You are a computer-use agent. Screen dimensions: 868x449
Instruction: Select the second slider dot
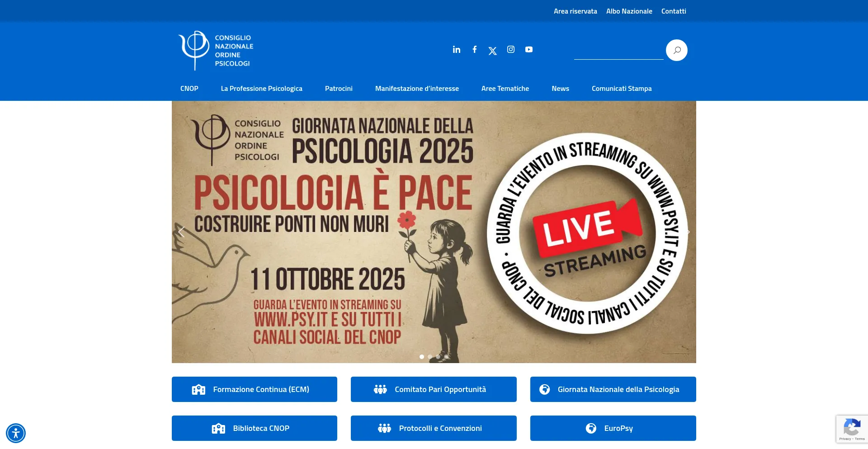(x=430, y=357)
